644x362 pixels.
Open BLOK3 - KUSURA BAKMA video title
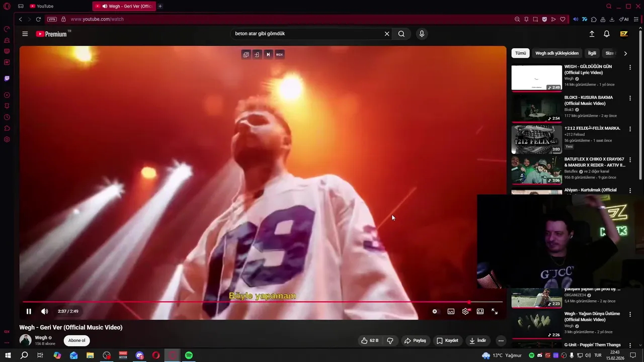589,100
